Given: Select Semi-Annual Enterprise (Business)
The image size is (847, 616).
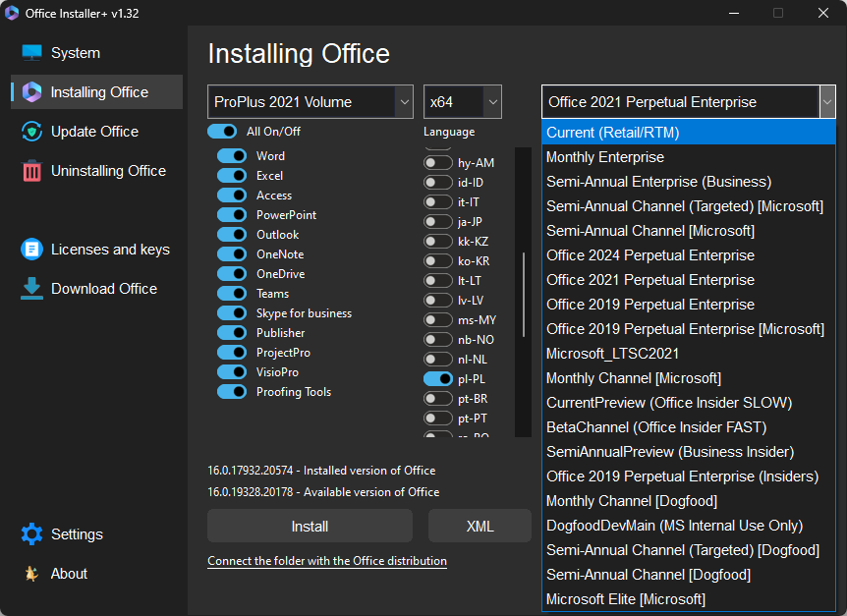Looking at the screenshot, I should coord(688,182).
